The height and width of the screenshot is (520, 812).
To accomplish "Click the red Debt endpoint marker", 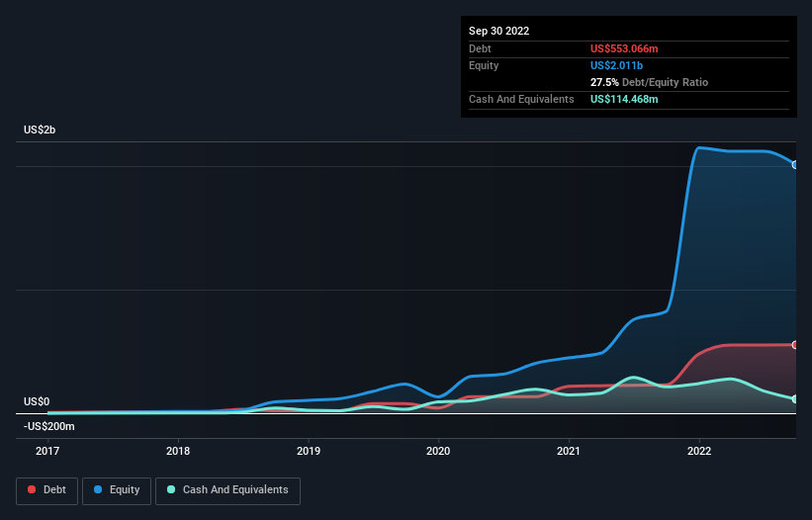I will pyautogui.click(x=795, y=345).
